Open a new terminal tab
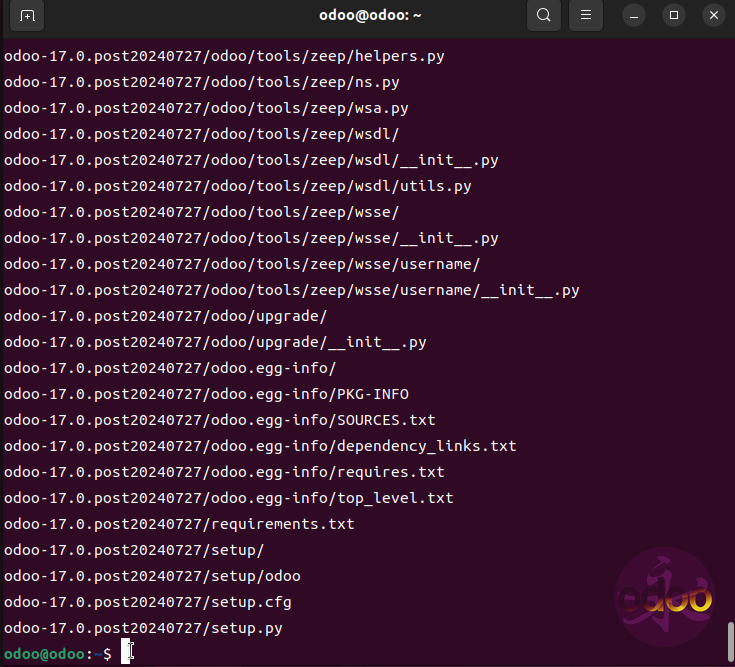This screenshot has height=667, width=735. click(27, 15)
